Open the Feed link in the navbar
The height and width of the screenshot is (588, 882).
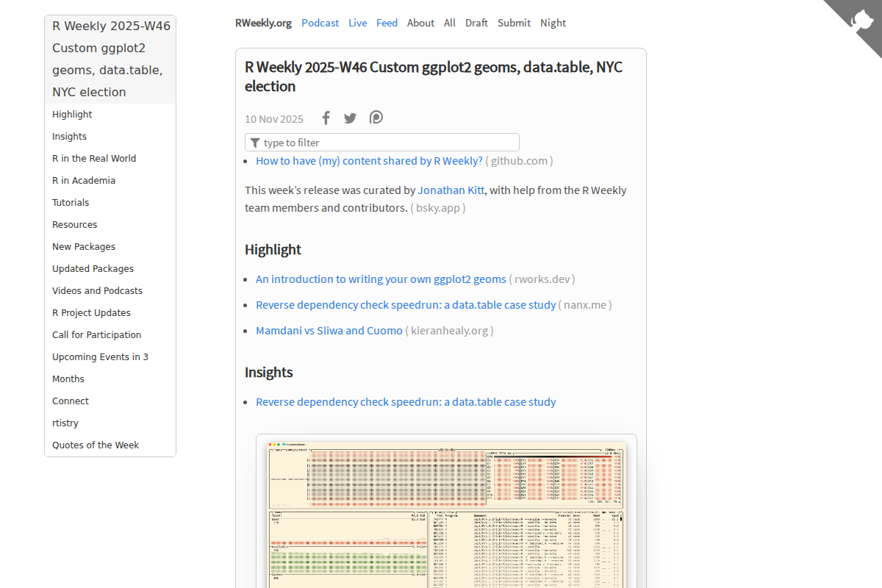[387, 23]
